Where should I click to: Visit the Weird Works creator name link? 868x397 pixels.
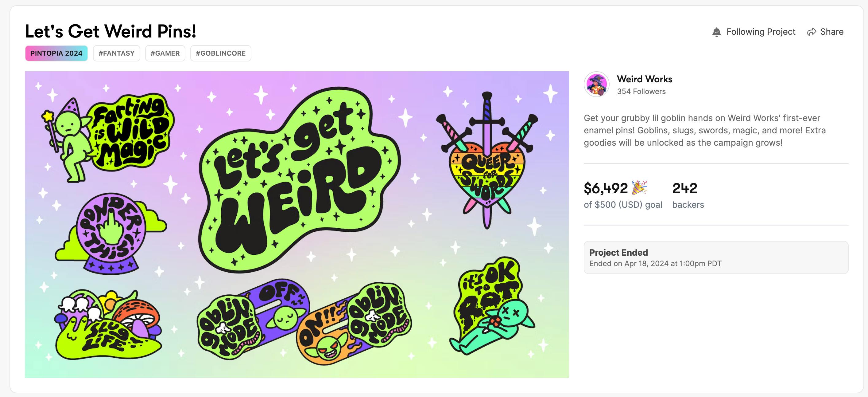coord(644,79)
